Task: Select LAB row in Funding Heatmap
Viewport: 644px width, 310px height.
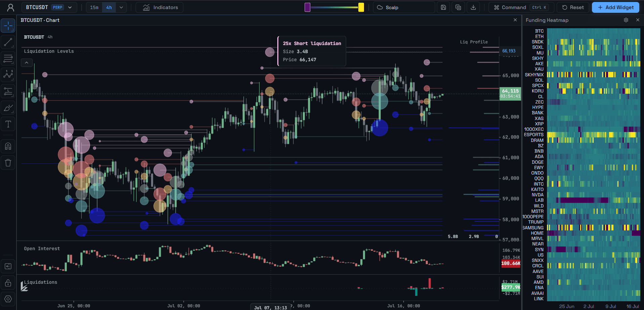Action: [x=539, y=200]
